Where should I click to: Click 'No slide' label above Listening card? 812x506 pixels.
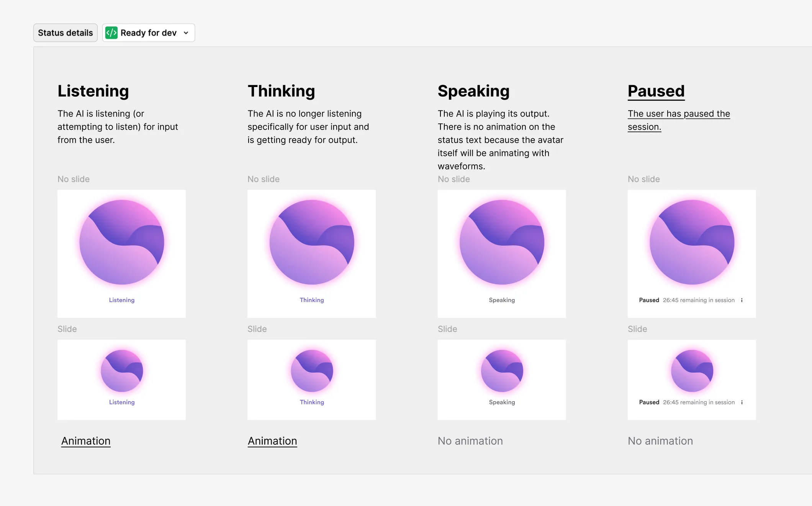(74, 179)
